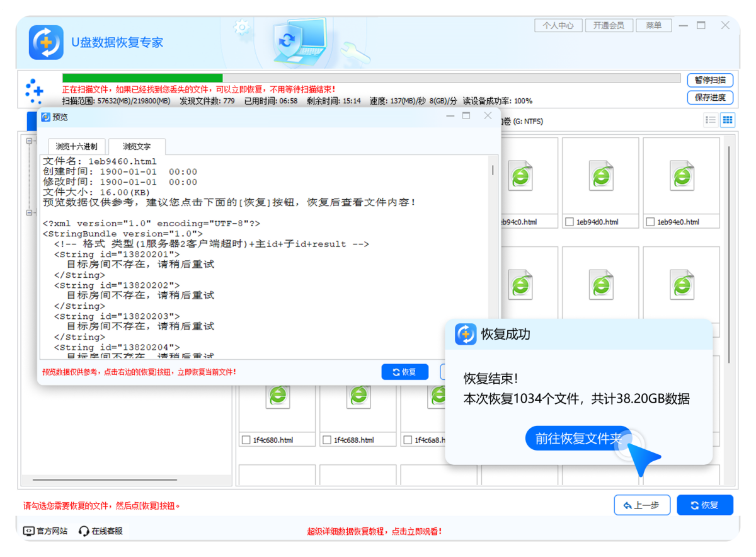Select the grid view icon
The image size is (756, 557).
(728, 120)
